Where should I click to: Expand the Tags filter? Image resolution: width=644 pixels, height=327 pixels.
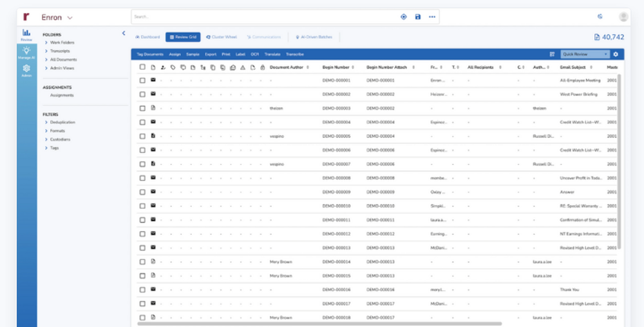tap(46, 148)
